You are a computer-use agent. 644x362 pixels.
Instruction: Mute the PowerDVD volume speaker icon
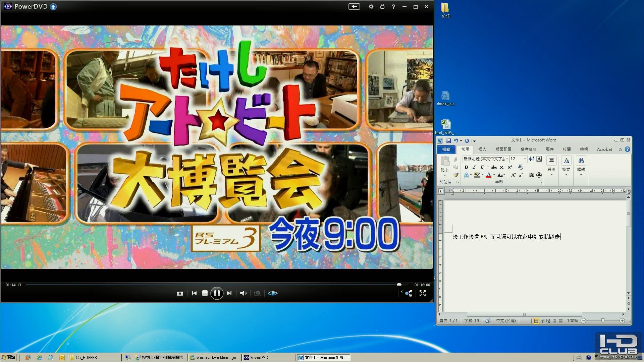point(243,293)
